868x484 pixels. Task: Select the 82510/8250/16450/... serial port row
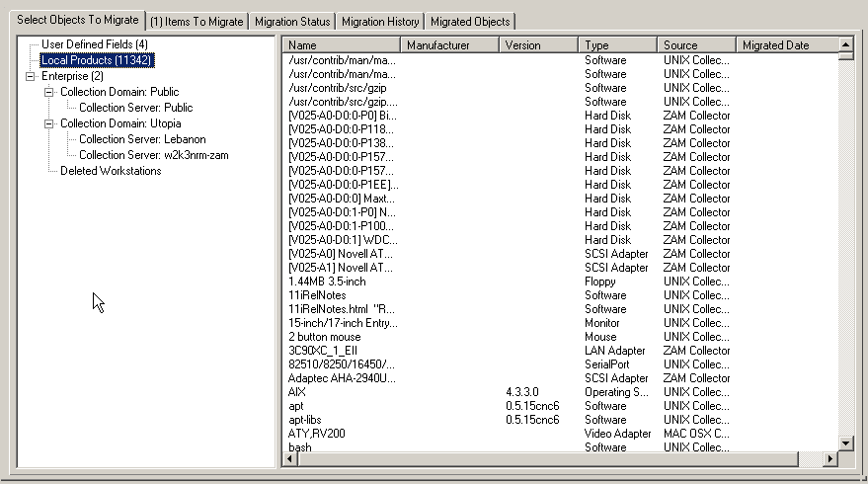560,364
